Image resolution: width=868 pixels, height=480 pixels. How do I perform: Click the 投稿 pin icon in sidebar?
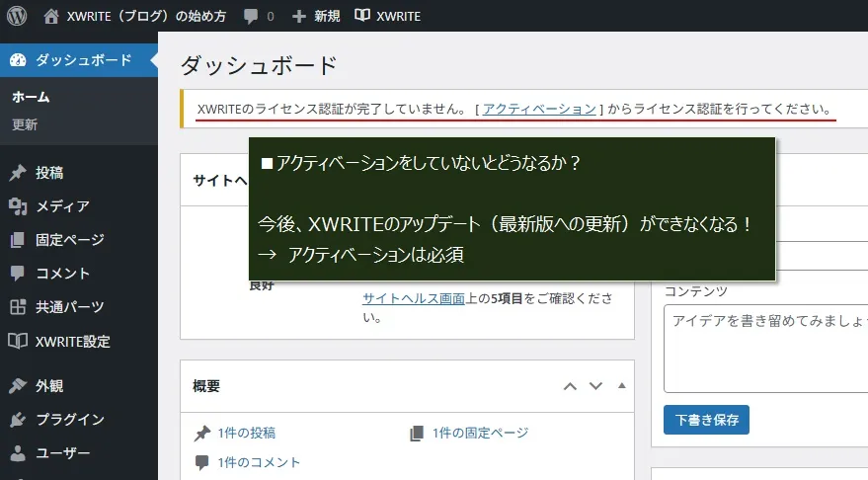pos(18,173)
